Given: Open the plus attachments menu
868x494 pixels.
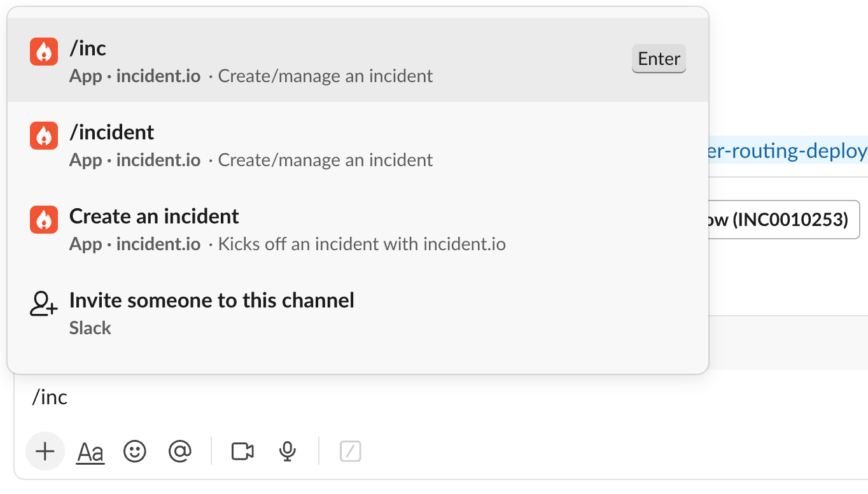Looking at the screenshot, I should [45, 451].
